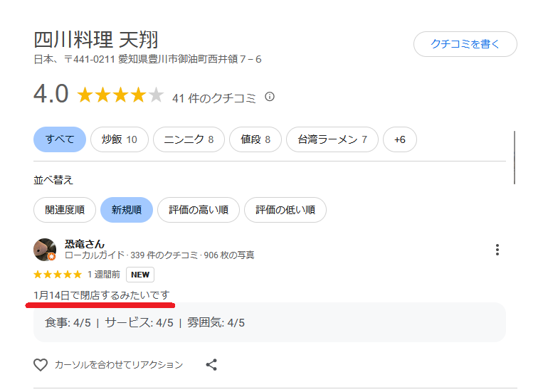Viewport: 543px width, 392px height.
Task: Sort reviews by 評価の低い順
Action: click(x=285, y=210)
